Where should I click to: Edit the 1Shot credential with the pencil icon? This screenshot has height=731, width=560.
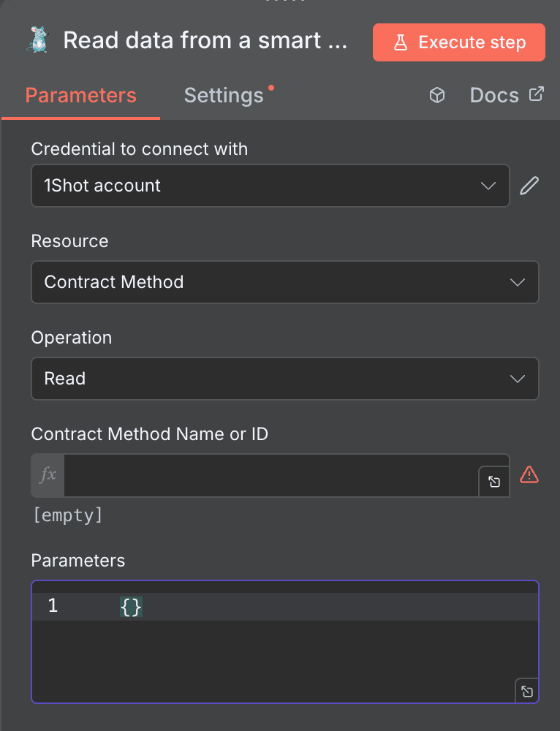(x=529, y=186)
